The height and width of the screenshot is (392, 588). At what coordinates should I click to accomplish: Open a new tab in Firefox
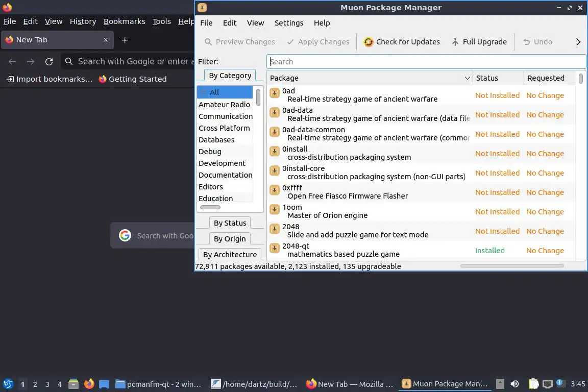click(x=125, y=40)
